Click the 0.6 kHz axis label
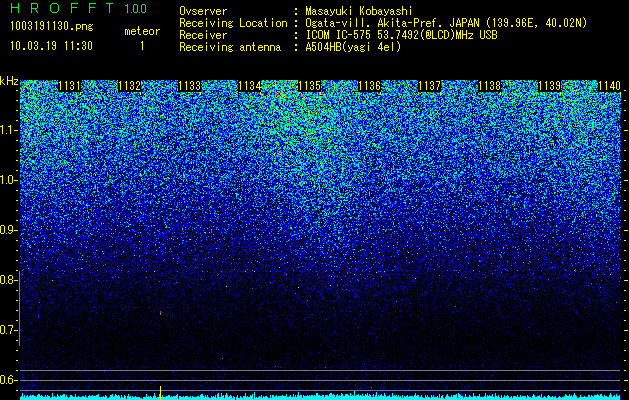This screenshot has width=629, height=400. tap(8, 380)
